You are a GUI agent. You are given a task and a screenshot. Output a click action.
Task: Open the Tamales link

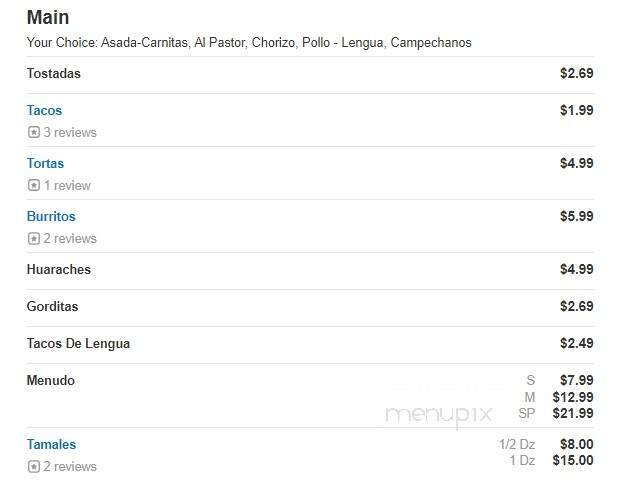coord(51,445)
